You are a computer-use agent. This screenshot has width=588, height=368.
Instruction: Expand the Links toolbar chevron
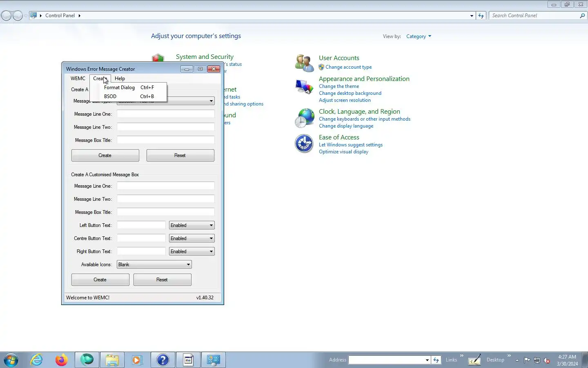(462, 356)
